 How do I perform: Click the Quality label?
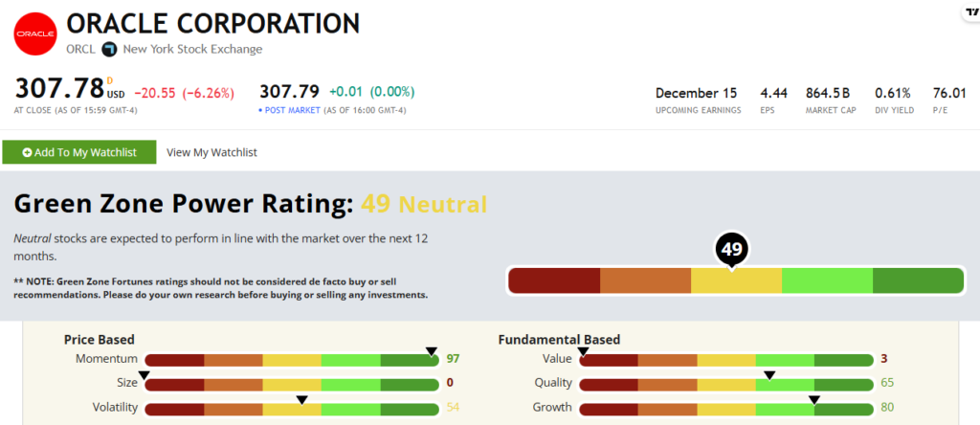[x=552, y=383]
